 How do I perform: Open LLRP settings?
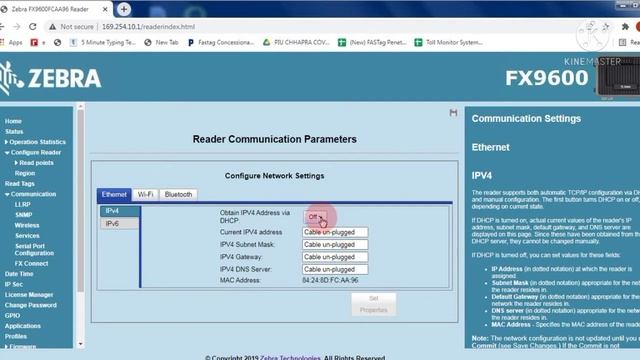tap(22, 204)
